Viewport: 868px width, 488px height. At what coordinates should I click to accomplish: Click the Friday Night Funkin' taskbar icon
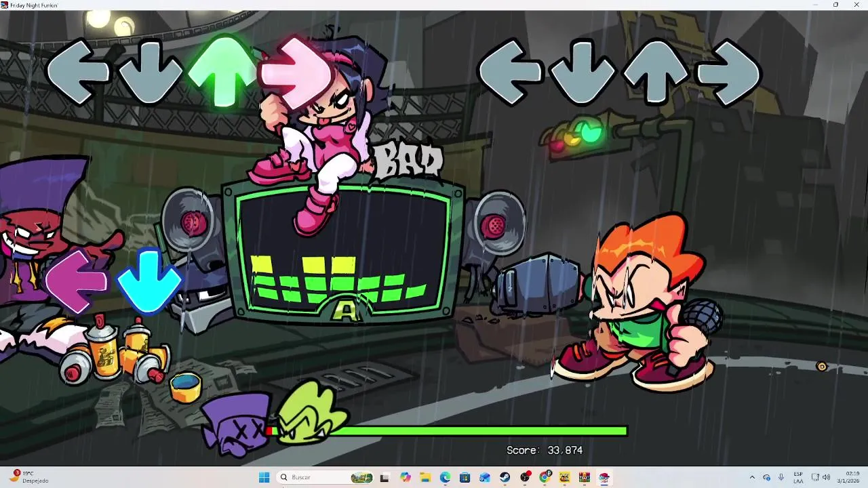(604, 477)
